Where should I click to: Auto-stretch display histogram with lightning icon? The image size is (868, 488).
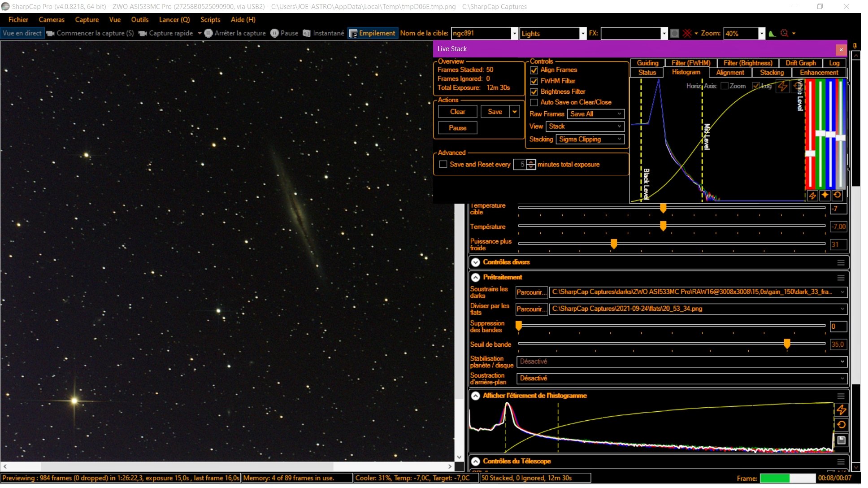coord(841,410)
